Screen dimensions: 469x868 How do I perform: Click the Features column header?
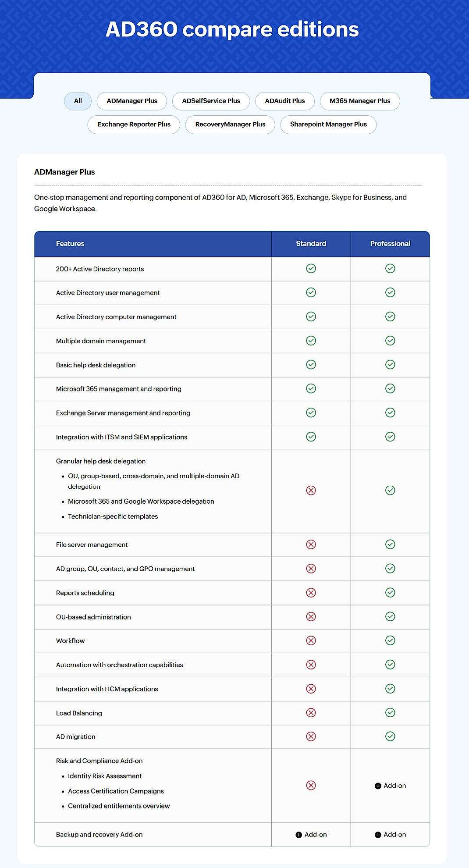click(71, 244)
